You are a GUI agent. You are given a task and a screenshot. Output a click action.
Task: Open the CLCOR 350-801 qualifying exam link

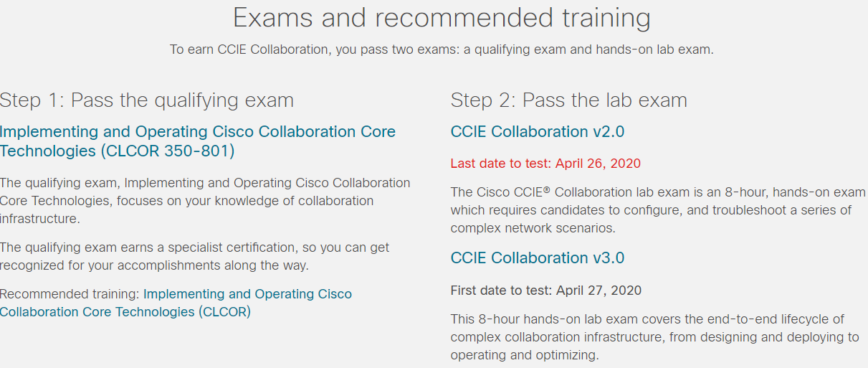pos(198,141)
